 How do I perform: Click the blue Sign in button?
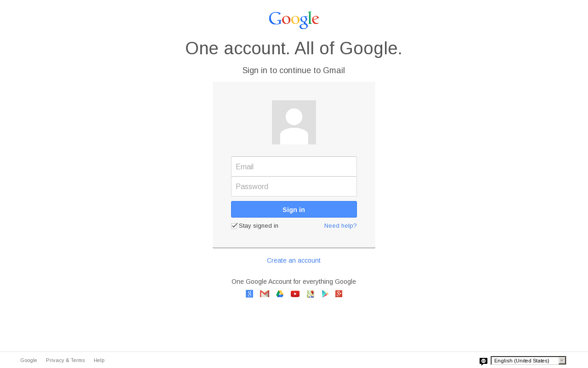(x=294, y=209)
